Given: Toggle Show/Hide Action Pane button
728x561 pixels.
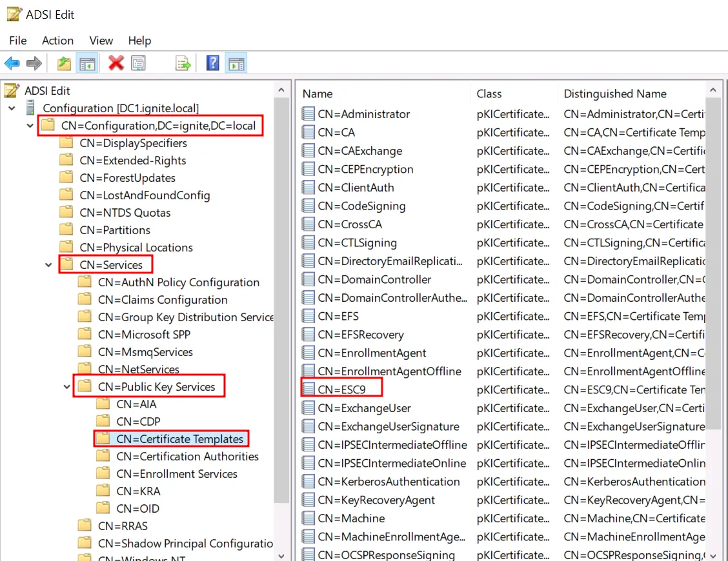Looking at the screenshot, I should tap(236, 63).
